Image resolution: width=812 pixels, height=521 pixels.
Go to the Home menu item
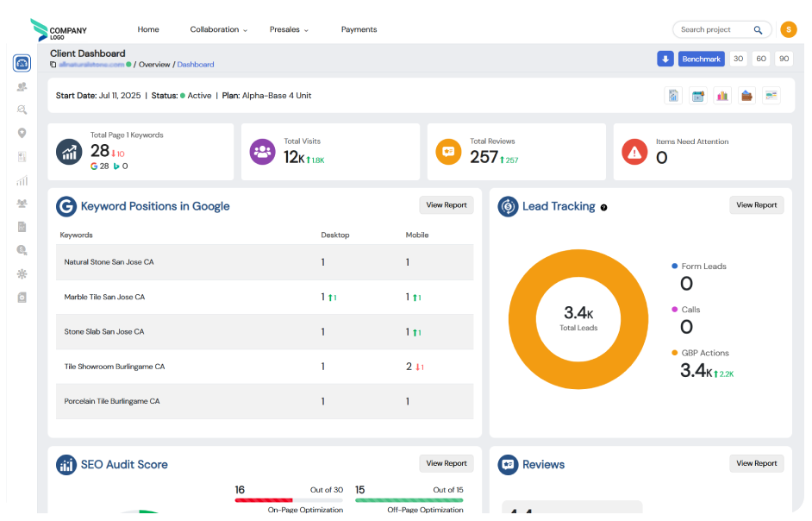click(x=148, y=29)
